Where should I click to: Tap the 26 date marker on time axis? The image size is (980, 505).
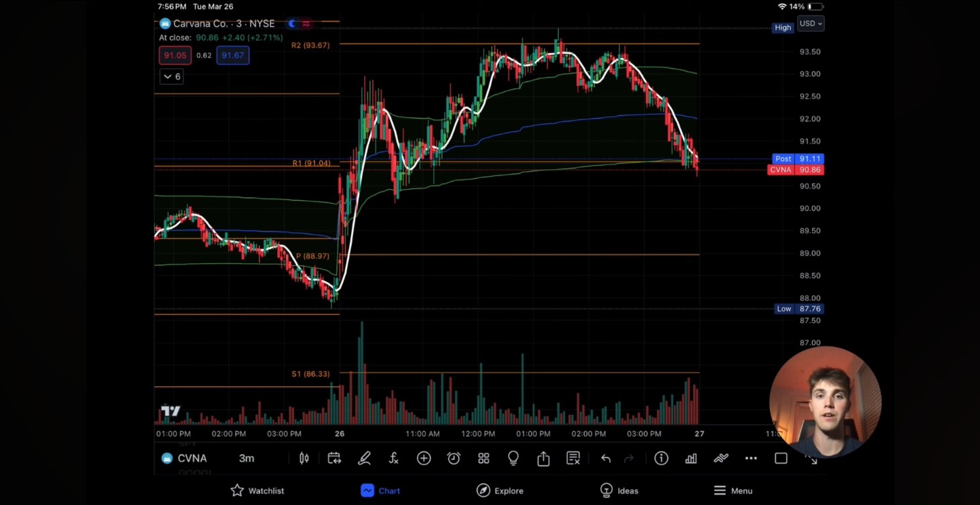(340, 434)
